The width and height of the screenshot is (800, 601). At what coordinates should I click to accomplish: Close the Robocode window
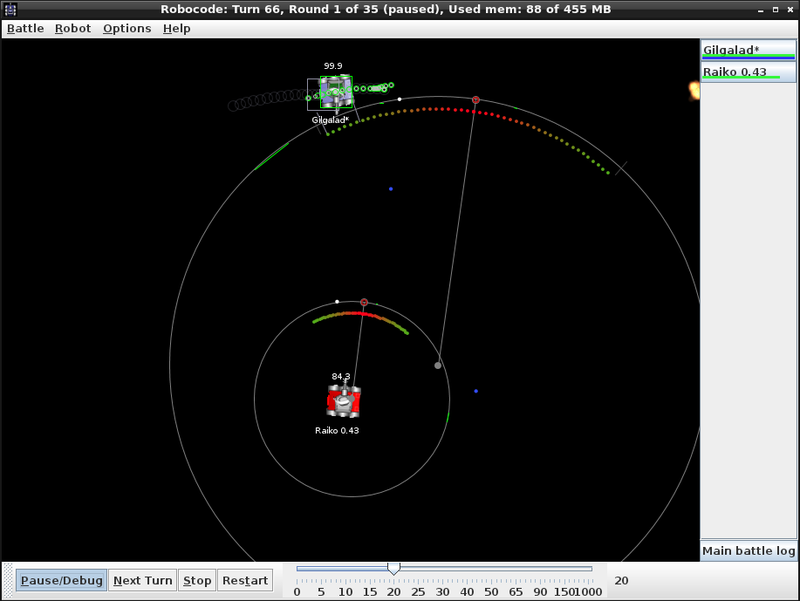click(x=790, y=10)
